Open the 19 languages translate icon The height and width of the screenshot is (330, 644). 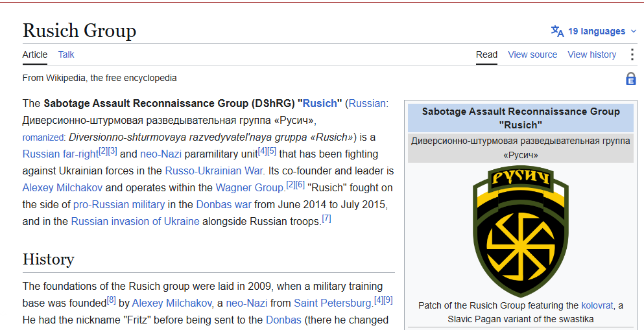tap(557, 31)
